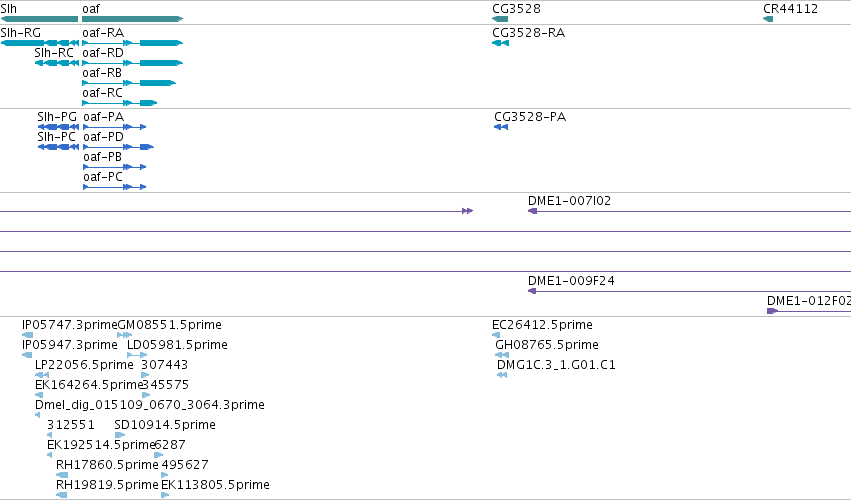This screenshot has height=500, width=851.
Task: Open the DME1-007I02 clone label
Action: pos(569,201)
